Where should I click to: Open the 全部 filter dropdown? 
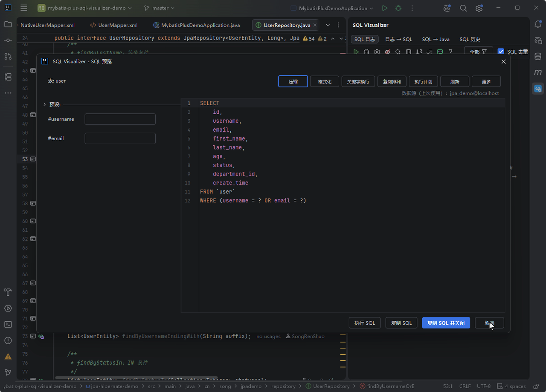coord(478,52)
